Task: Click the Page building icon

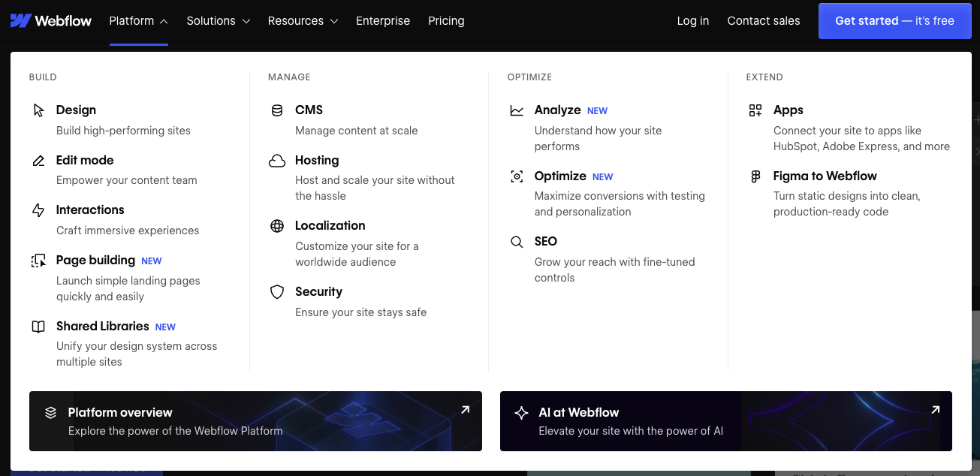Action: coord(38,261)
